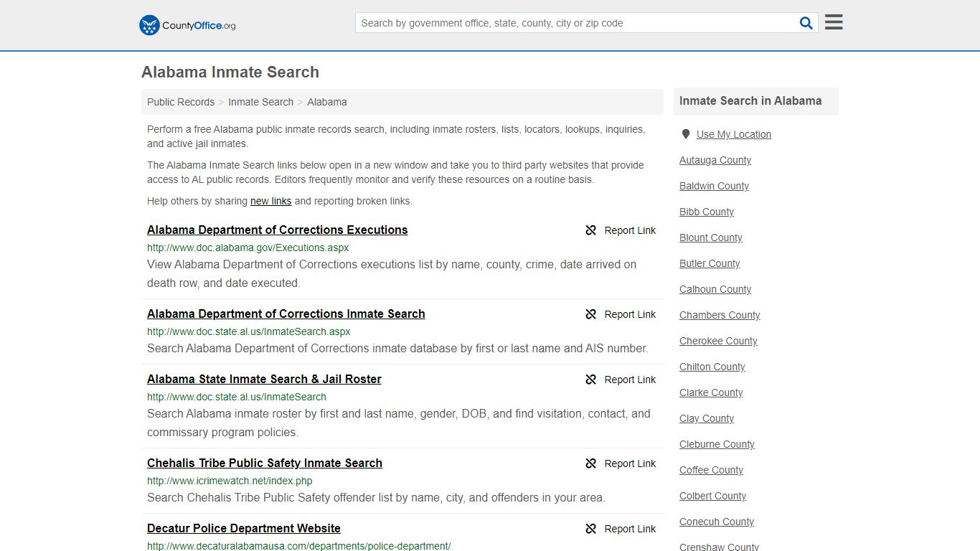980x551 pixels.
Task: Open Decatur Police Department Website
Action: point(244,528)
